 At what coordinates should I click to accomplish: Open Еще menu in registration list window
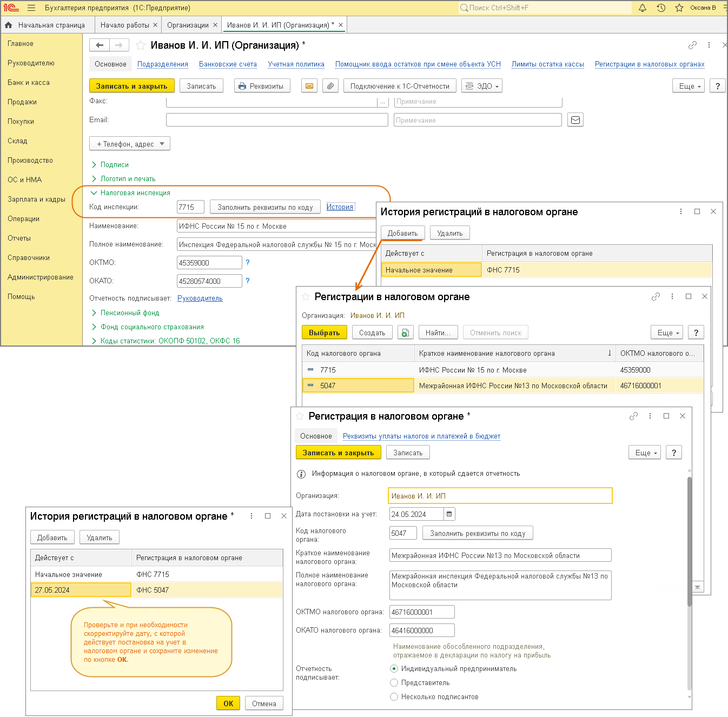667,333
